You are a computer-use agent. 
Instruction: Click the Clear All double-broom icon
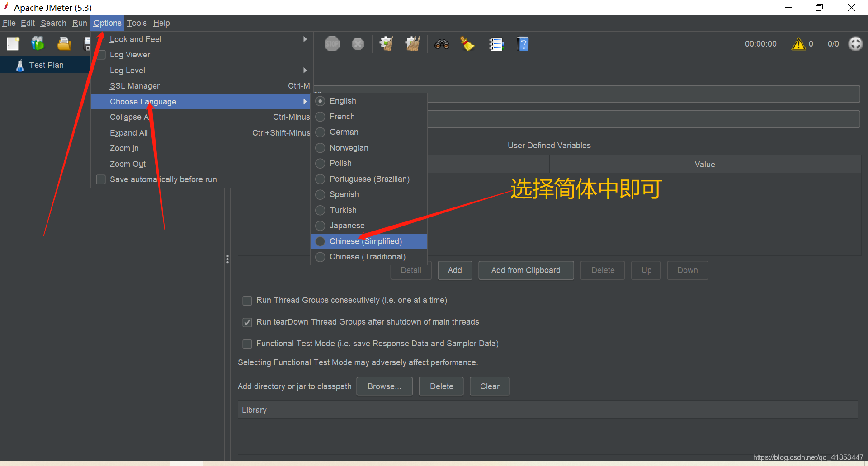[x=413, y=44]
